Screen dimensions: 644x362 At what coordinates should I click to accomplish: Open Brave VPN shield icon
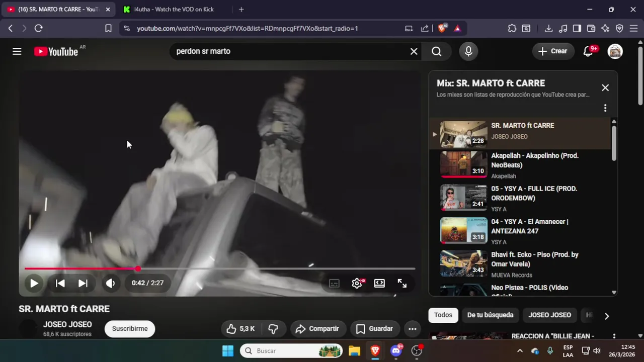click(x=619, y=29)
